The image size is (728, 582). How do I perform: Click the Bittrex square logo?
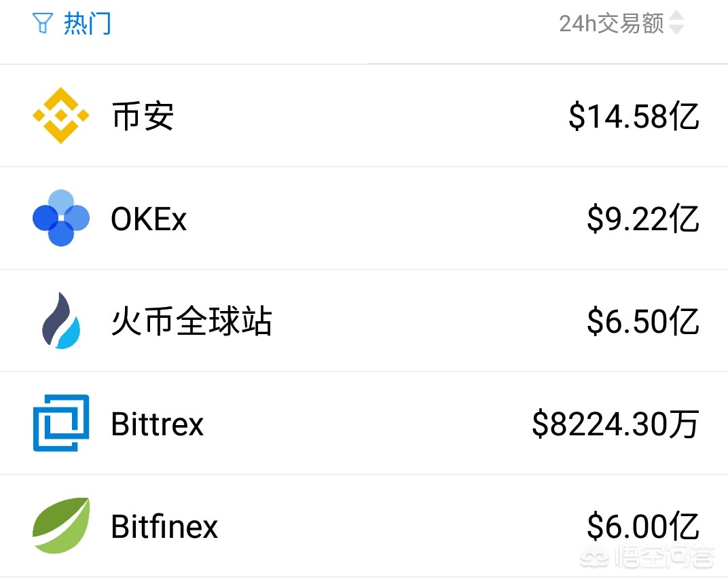pos(61,423)
